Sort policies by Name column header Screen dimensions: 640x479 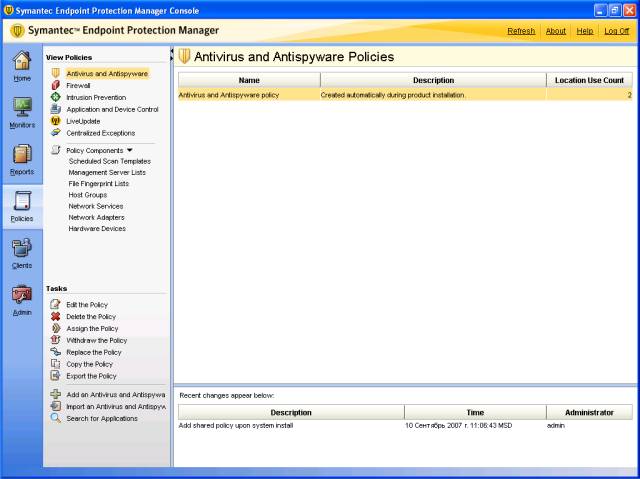click(x=249, y=80)
